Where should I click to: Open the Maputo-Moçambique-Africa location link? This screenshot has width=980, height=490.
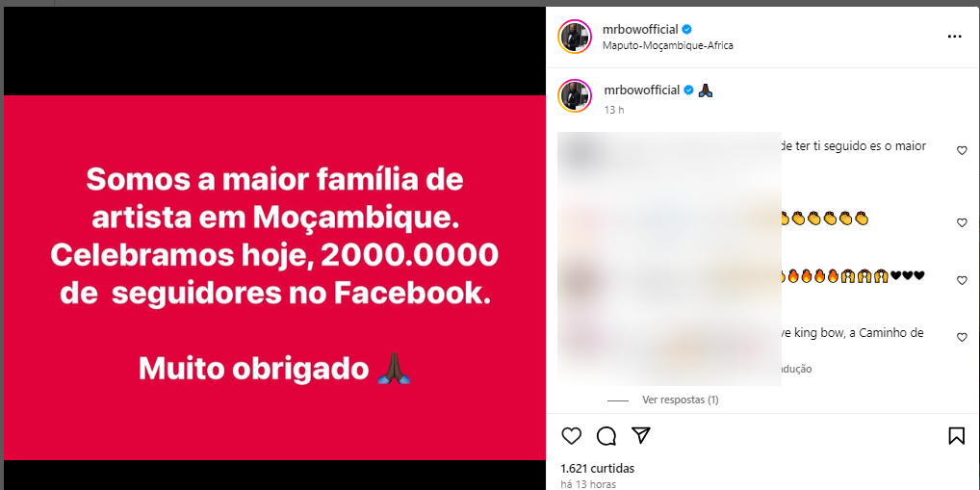click(668, 45)
